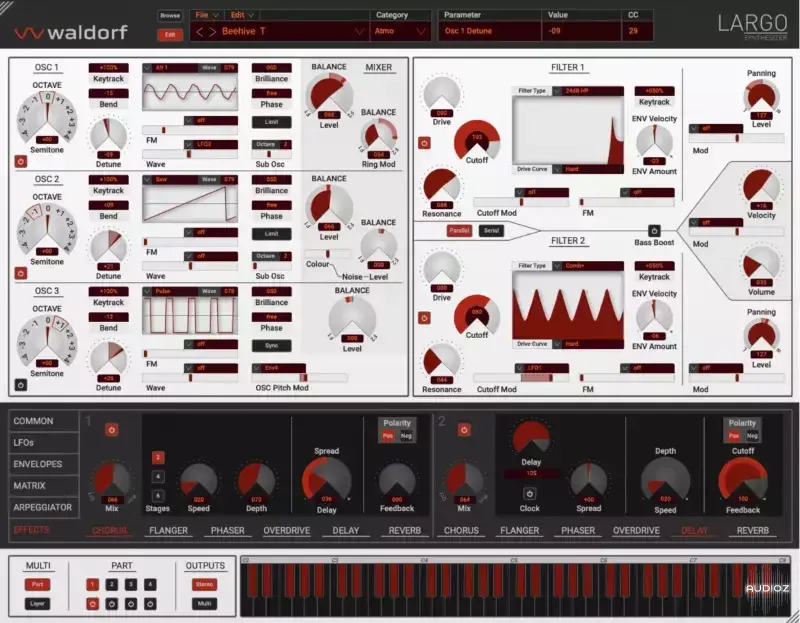
Task: Select Stereo outputs mode
Action: tap(204, 584)
